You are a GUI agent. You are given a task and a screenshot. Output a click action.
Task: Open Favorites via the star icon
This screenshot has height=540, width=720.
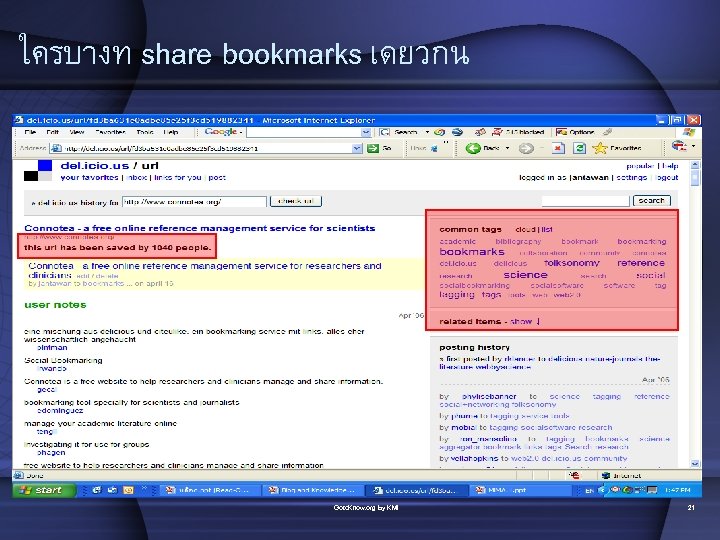point(599,148)
